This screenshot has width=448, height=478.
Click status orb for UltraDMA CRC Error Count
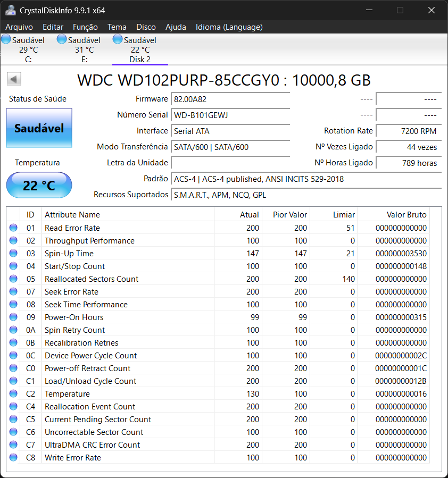click(13, 445)
